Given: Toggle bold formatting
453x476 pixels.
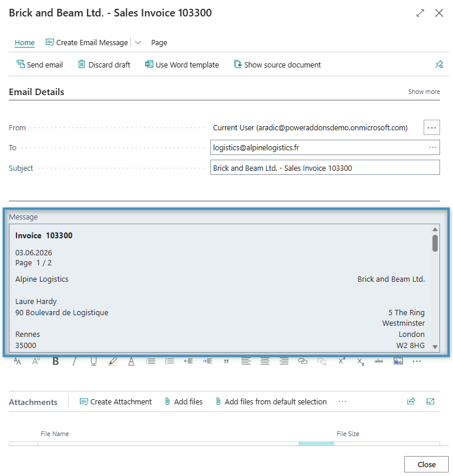Looking at the screenshot, I should pos(55,361).
